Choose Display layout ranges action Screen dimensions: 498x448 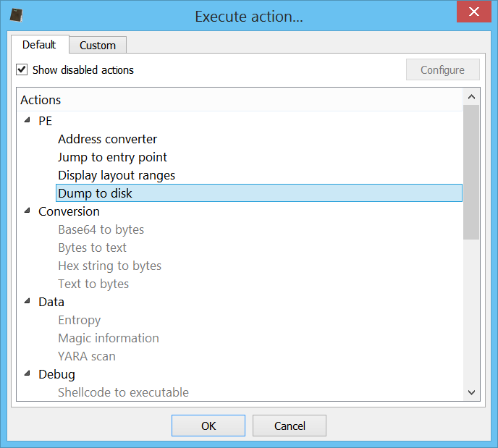click(x=117, y=175)
